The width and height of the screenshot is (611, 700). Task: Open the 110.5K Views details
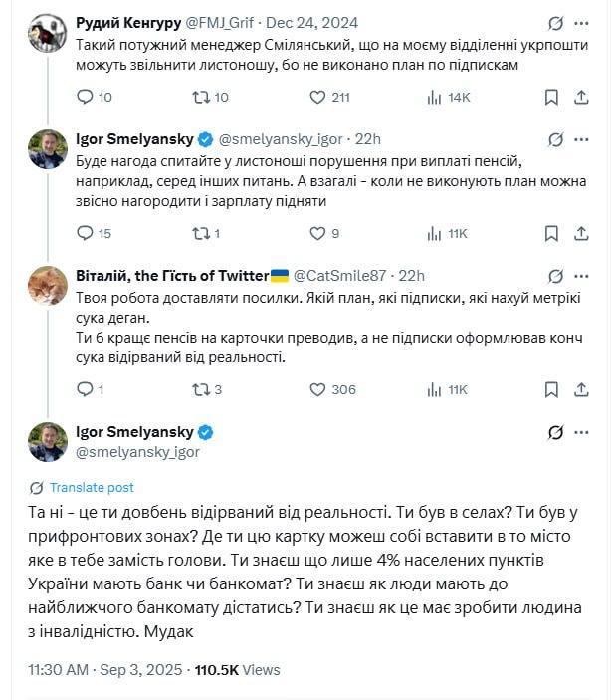tap(237, 670)
